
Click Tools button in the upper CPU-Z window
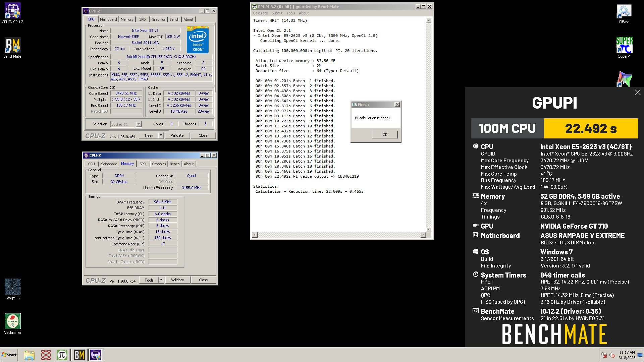point(149,135)
